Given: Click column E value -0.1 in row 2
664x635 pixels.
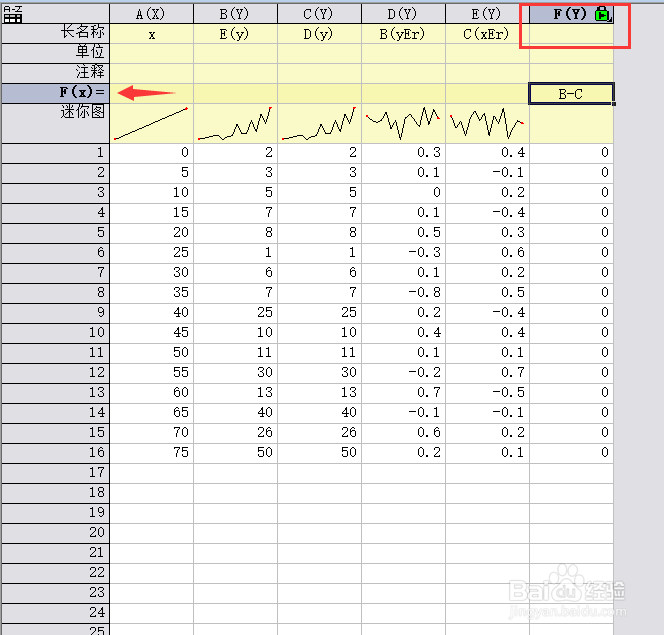Looking at the screenshot, I should pyautogui.click(x=487, y=172).
